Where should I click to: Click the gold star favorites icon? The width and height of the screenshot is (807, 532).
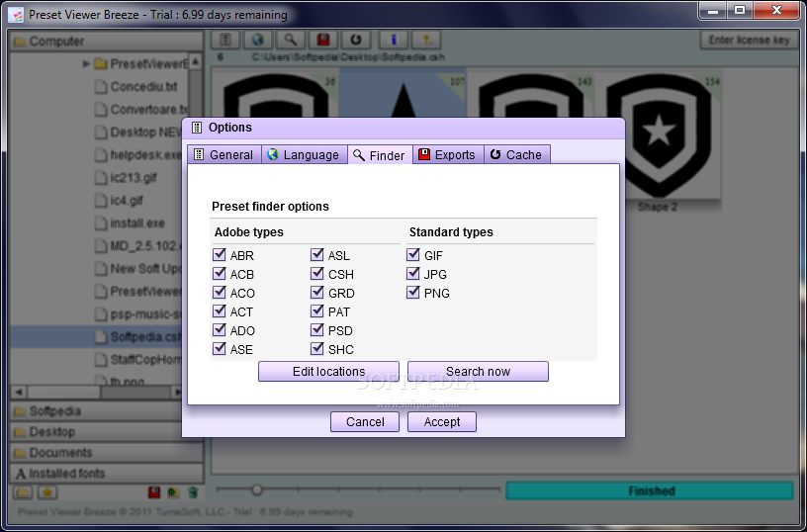tap(47, 492)
